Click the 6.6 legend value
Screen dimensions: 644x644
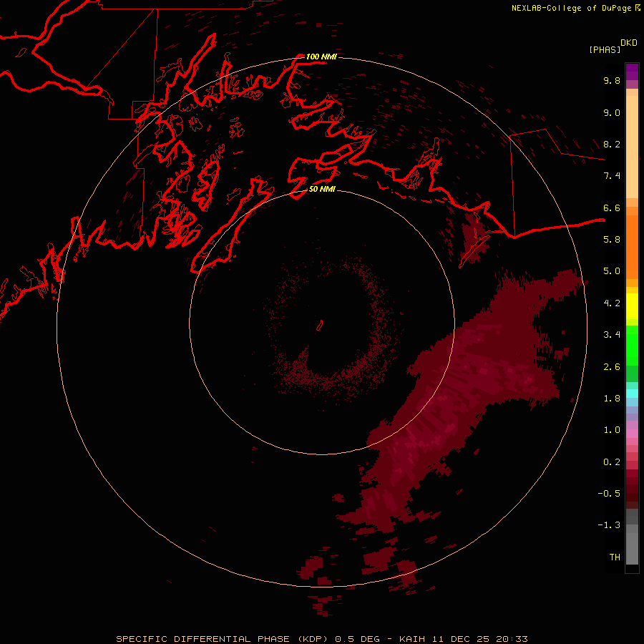[612, 208]
